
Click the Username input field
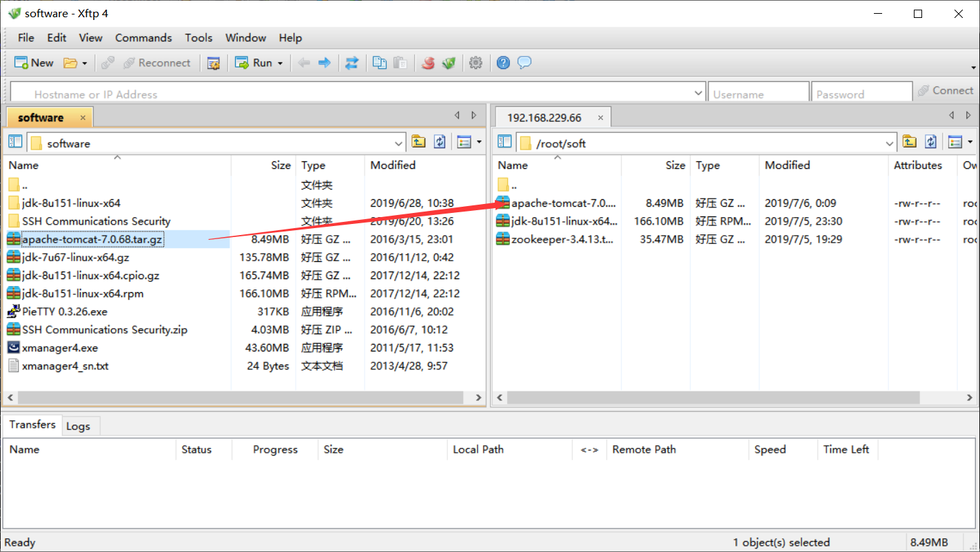pyautogui.click(x=759, y=94)
